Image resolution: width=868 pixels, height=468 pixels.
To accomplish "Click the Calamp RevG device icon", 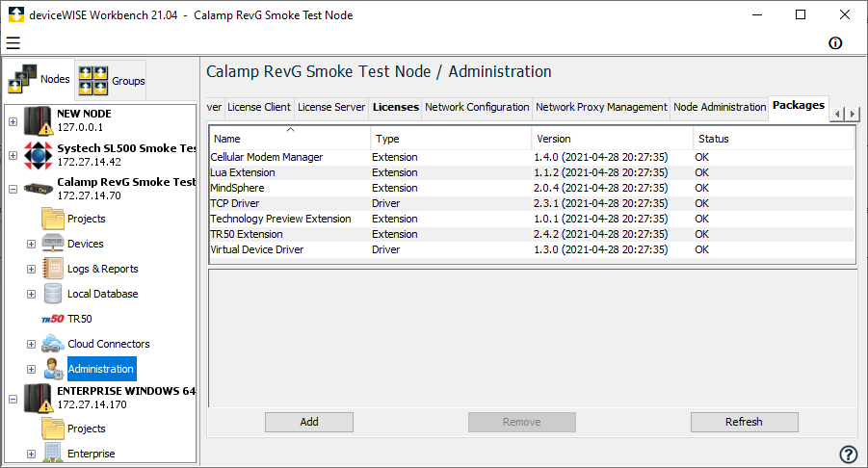I will (39, 189).
